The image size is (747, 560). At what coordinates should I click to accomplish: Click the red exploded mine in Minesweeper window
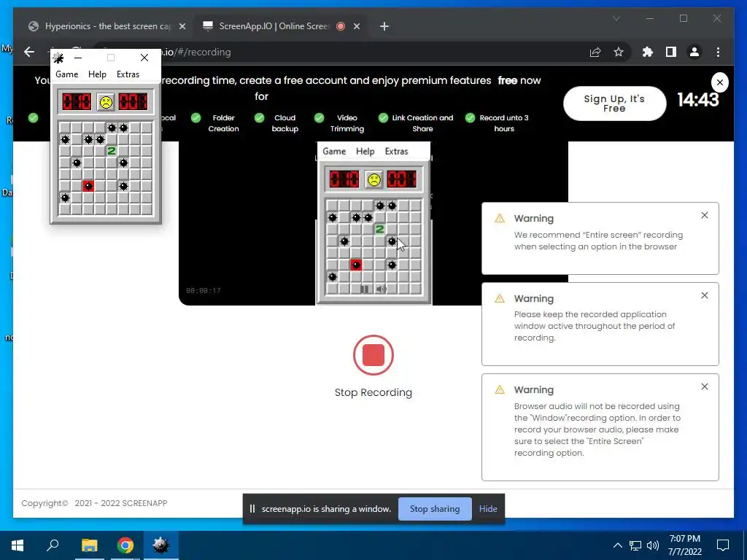coord(88,186)
